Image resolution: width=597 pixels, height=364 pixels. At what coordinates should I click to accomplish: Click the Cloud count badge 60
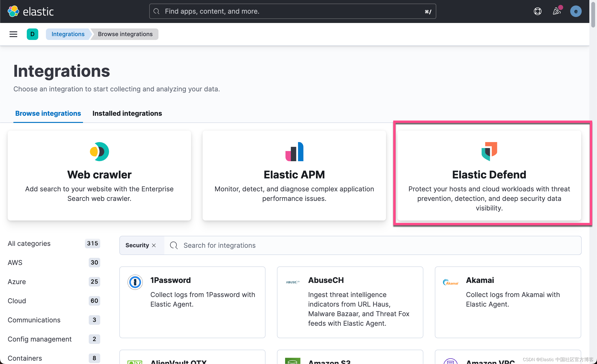(x=94, y=301)
